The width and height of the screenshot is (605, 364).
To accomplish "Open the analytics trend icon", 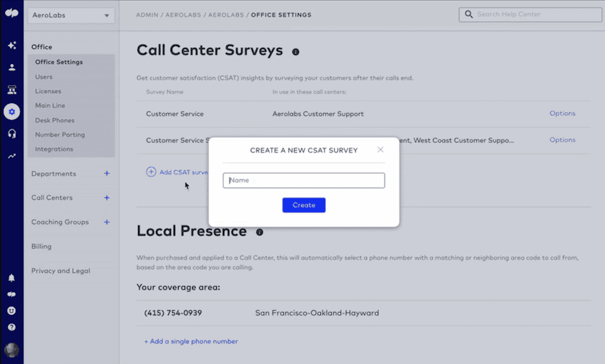I will point(11,156).
